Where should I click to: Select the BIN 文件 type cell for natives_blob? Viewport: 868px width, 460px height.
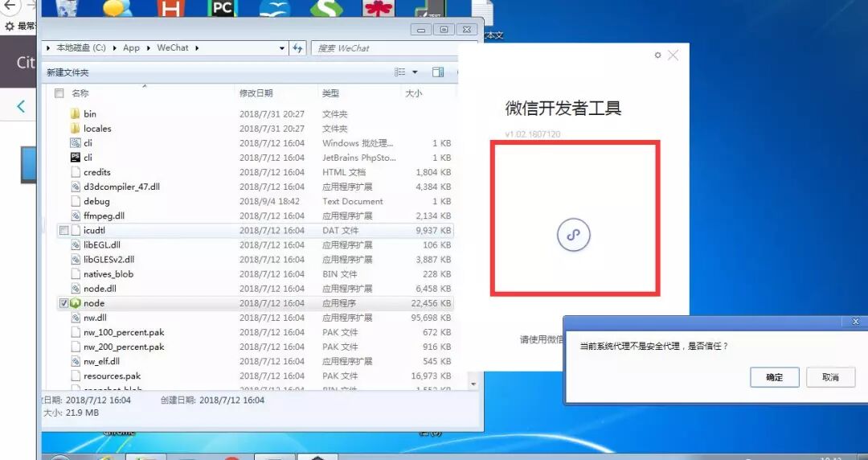tap(340, 273)
